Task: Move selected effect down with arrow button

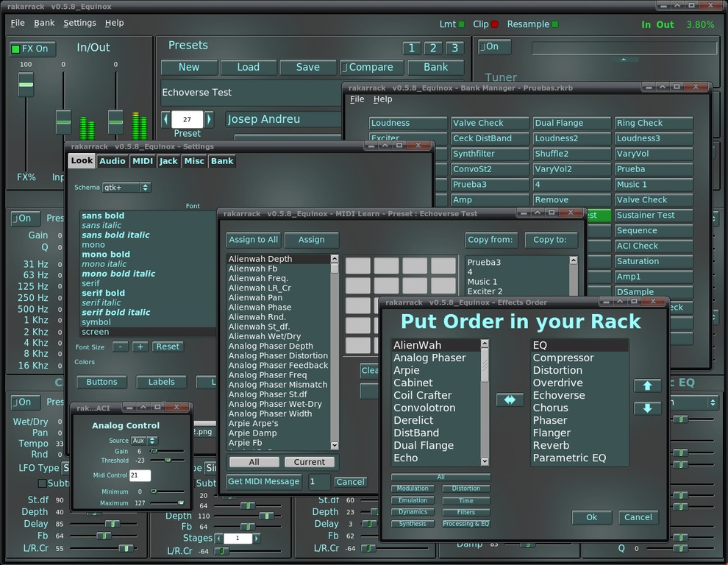Action: (x=647, y=408)
